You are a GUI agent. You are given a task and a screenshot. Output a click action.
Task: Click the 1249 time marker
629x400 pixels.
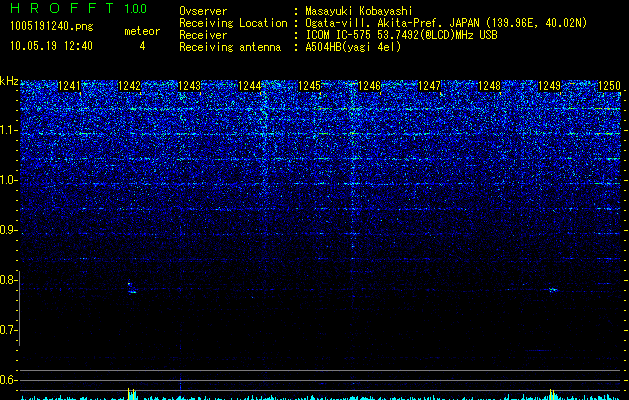click(x=549, y=86)
